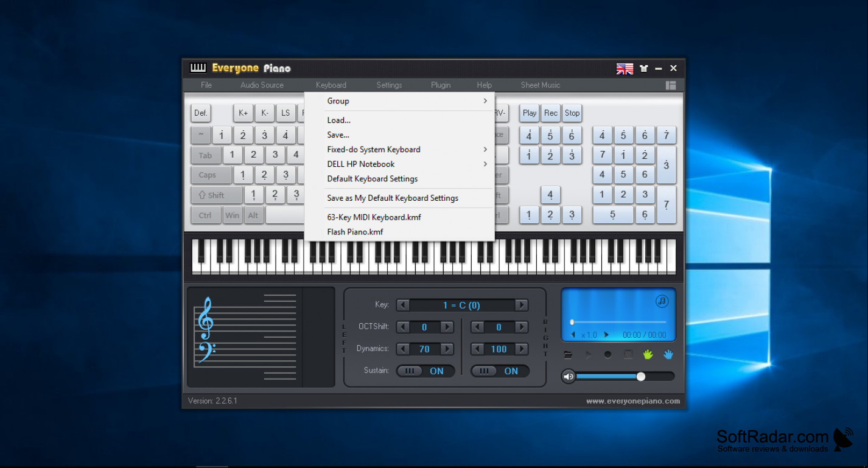Click the play triangle icon under the player
Screen dimensions: 868x468
[588, 354]
